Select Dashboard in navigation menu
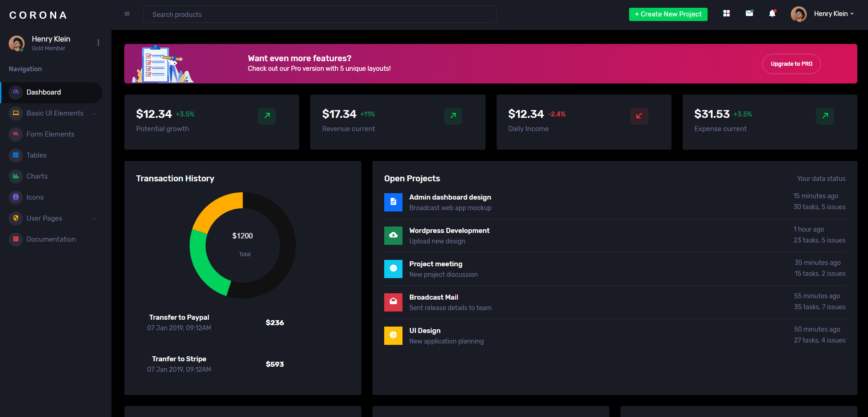The image size is (868, 417). click(x=51, y=92)
